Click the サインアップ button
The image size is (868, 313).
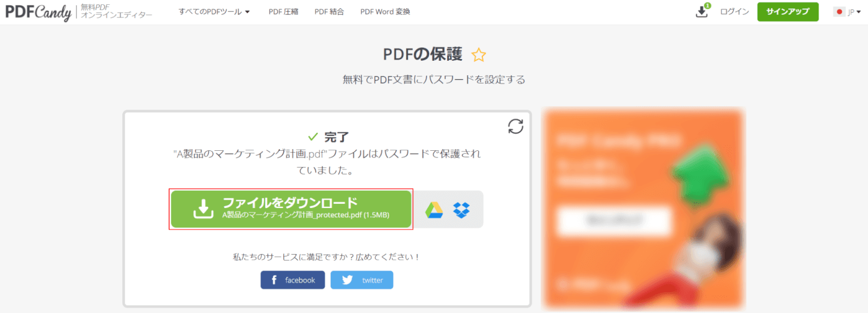point(788,11)
